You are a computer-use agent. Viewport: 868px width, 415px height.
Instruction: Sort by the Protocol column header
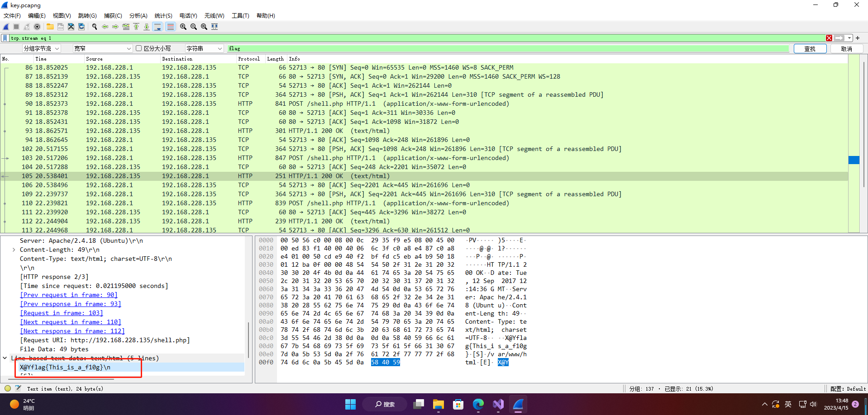pos(249,59)
